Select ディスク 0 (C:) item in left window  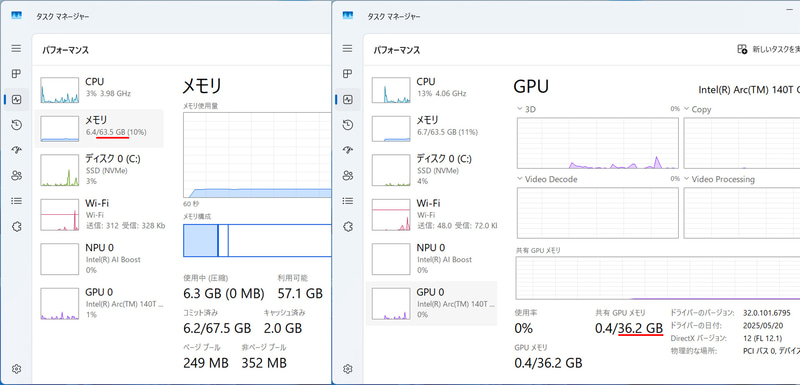point(99,169)
